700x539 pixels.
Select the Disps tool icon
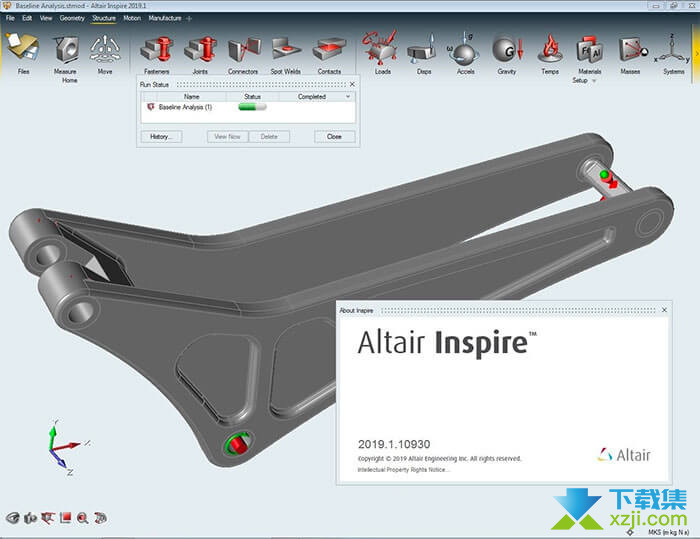click(422, 50)
